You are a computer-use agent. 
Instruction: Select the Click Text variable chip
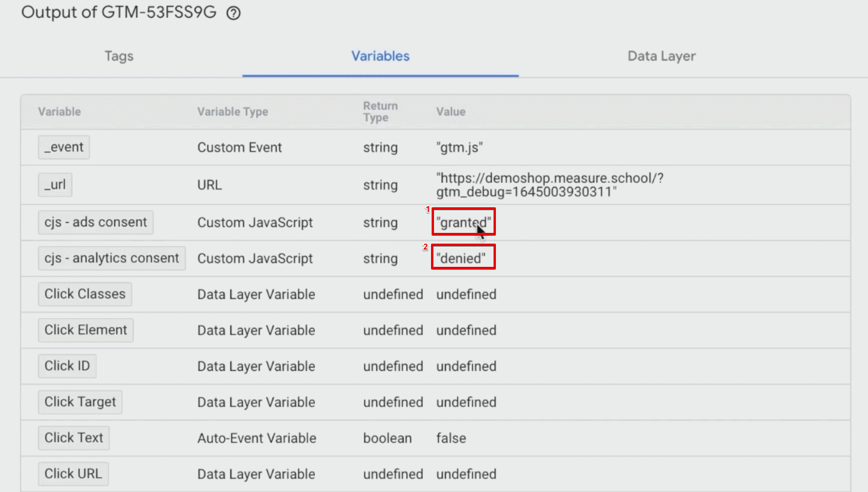[73, 438]
